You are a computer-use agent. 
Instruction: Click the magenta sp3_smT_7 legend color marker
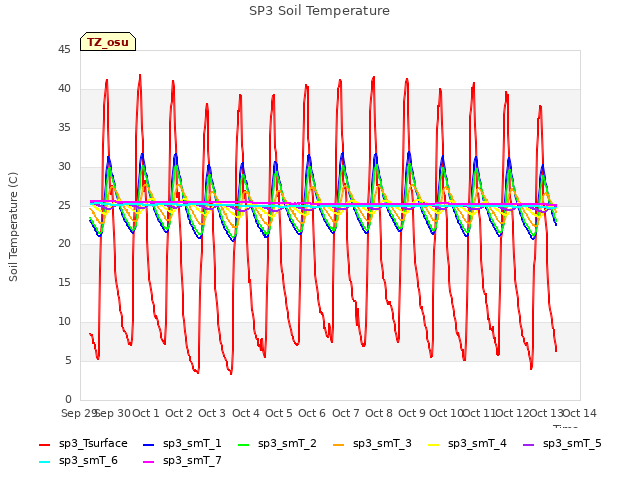(149, 462)
